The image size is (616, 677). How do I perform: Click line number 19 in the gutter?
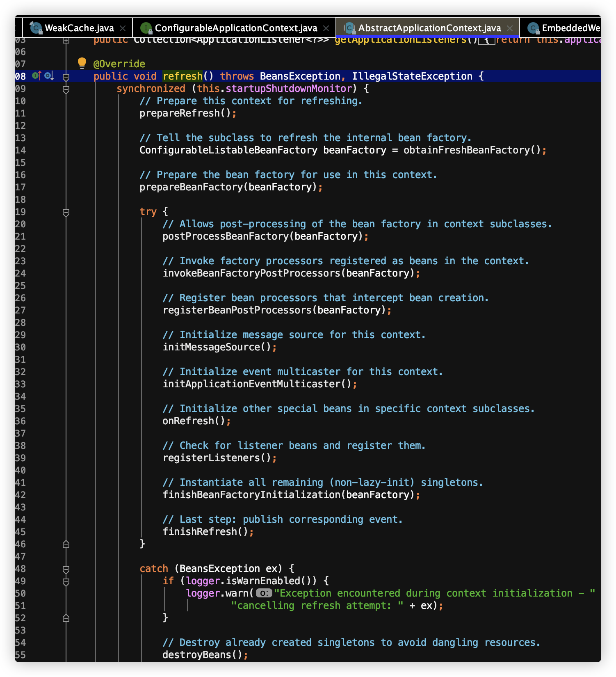pyautogui.click(x=21, y=211)
